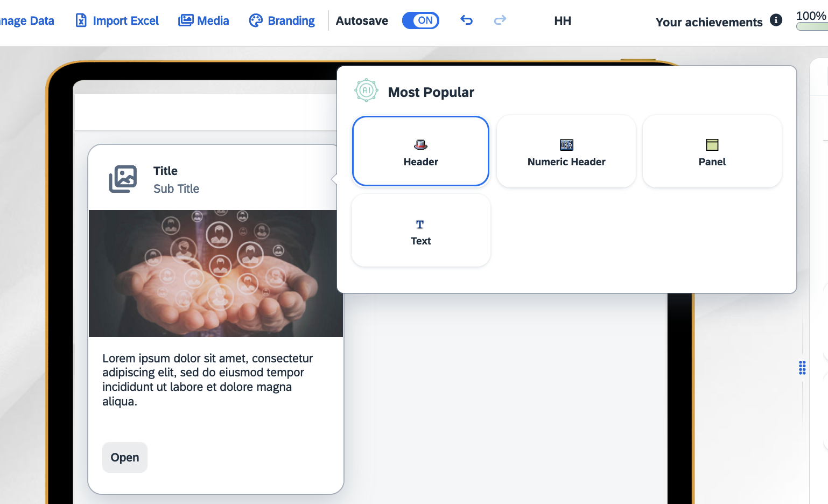The image size is (828, 504).
Task: Click the blue dotted drag handle
Action: [802, 368]
